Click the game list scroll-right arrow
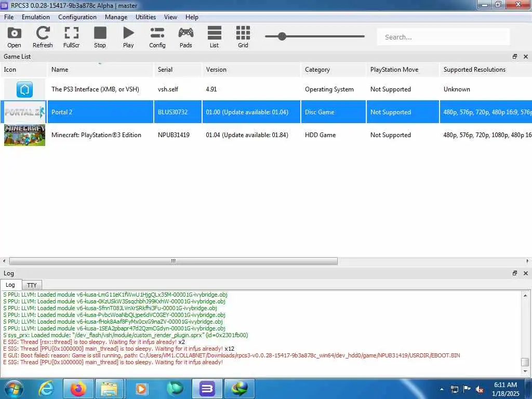 pos(528,261)
